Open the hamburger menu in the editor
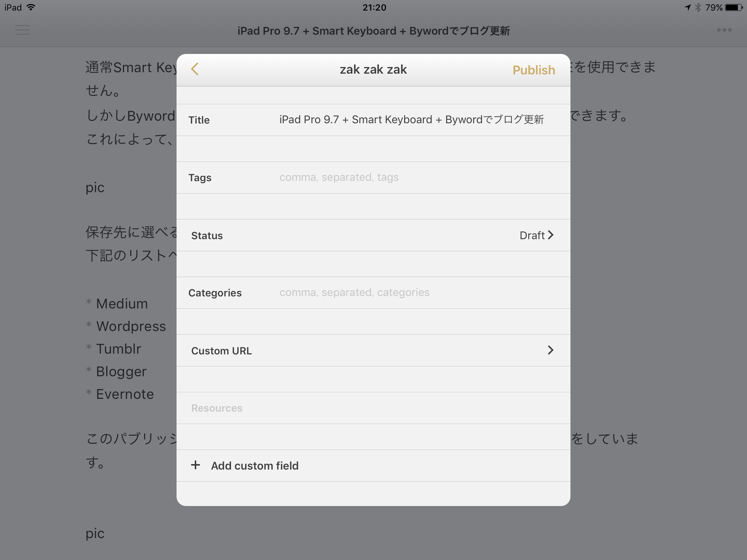 coord(23,30)
